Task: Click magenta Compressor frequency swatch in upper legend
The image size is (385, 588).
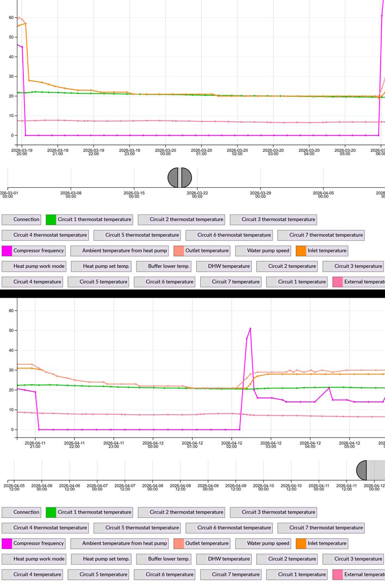Action: coord(7,251)
